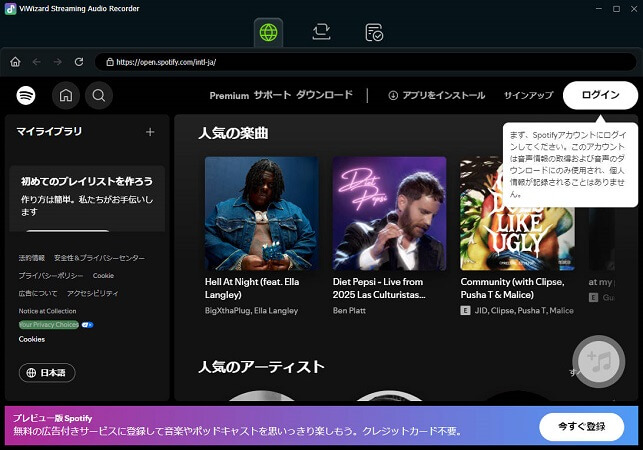Click Community (with Clipse) song title

tap(512, 288)
